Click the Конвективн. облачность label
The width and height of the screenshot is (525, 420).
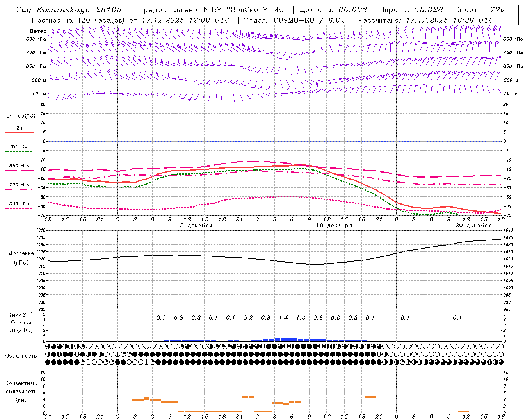pyautogui.click(x=21, y=388)
